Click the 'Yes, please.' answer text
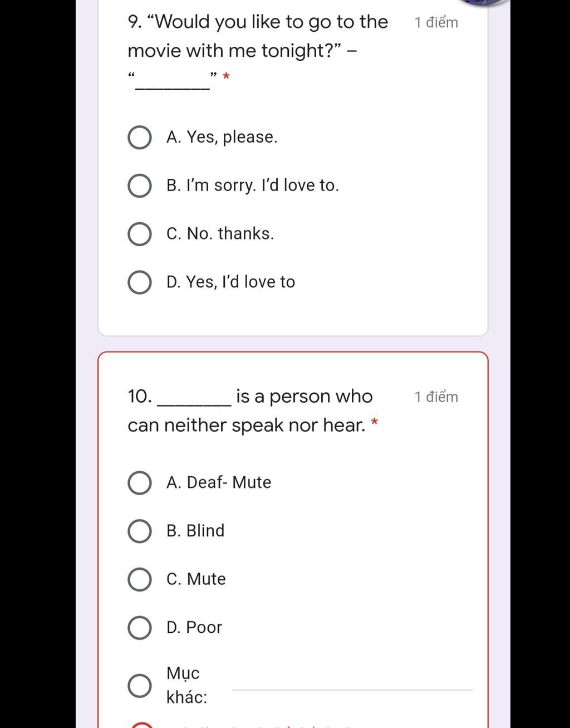The width and height of the screenshot is (570, 728). click(x=222, y=137)
